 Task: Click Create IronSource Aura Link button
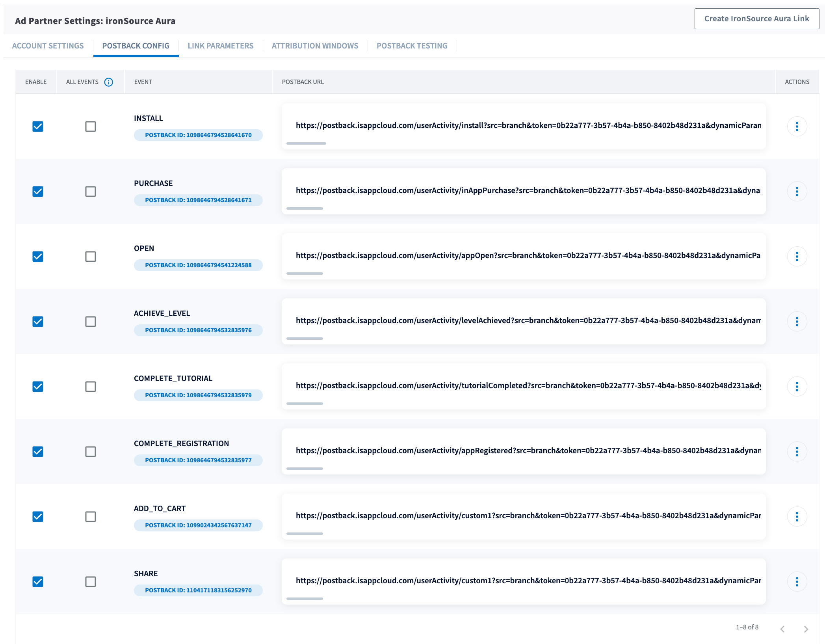(756, 19)
